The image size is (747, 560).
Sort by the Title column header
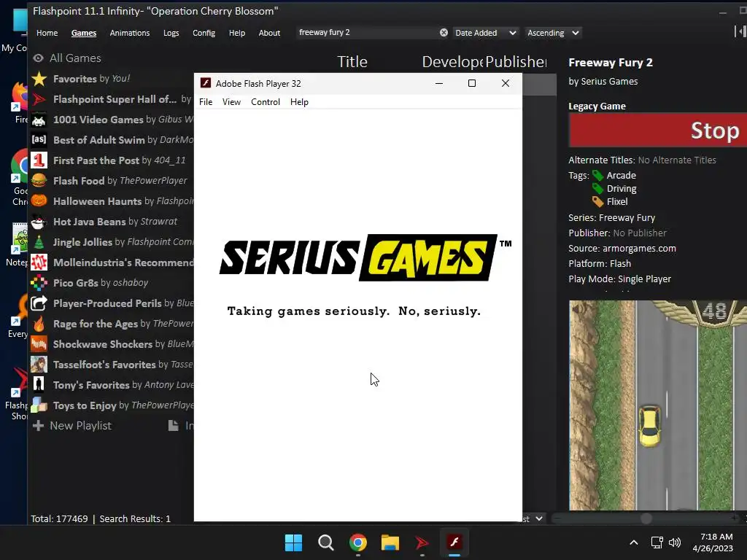(352, 62)
